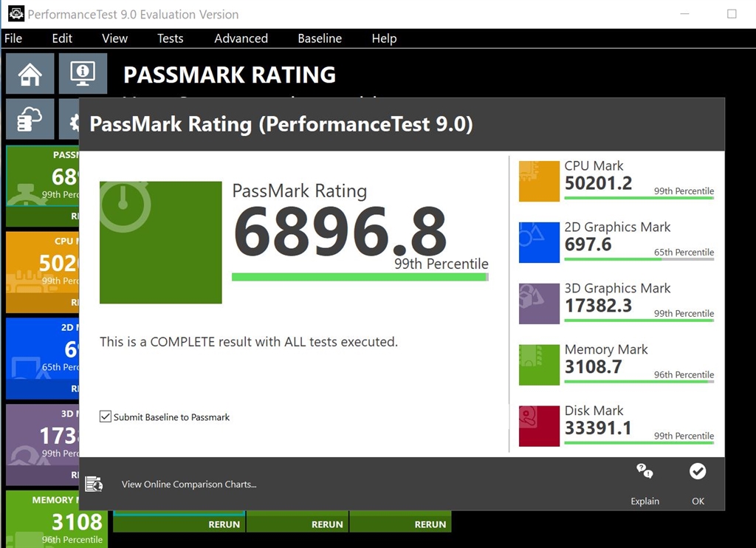This screenshot has width=756, height=548.
Task: Minimize the PerformanceTest window
Action: coord(684,14)
